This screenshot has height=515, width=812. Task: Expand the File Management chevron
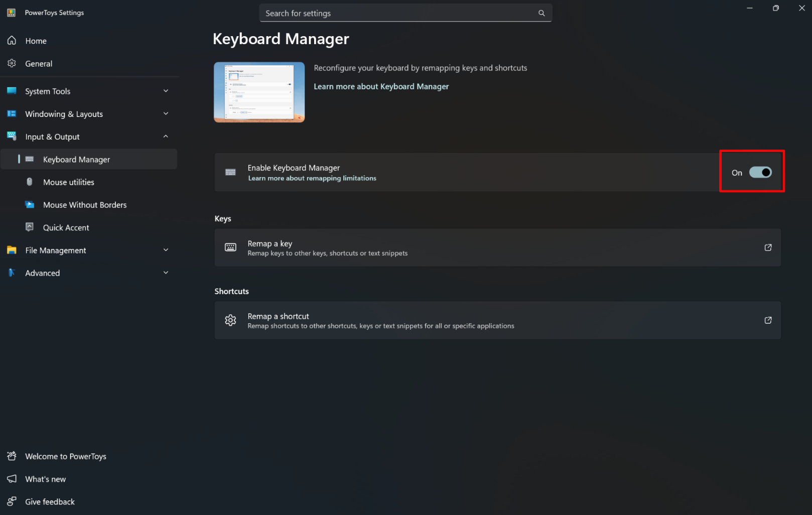click(x=166, y=250)
